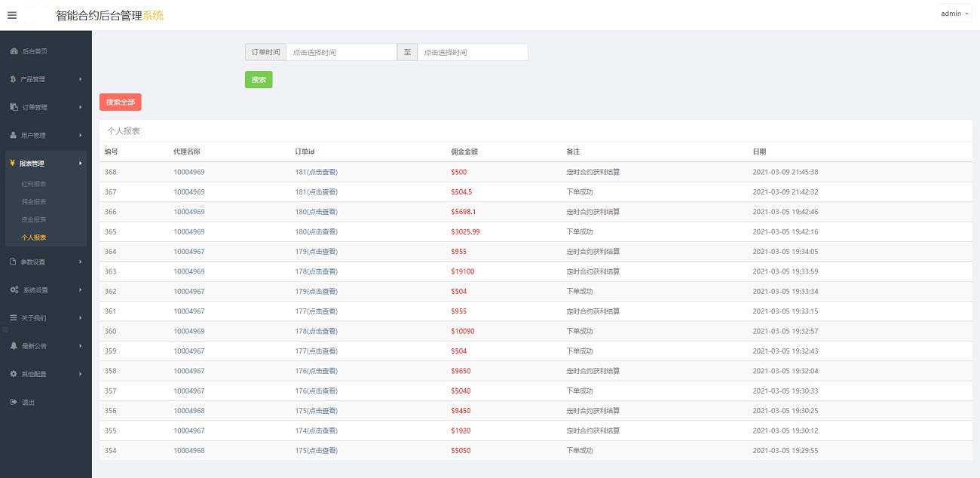This screenshot has width=980, height=478.
Task: Click the 佣金金额 column header
Action: coord(464,152)
